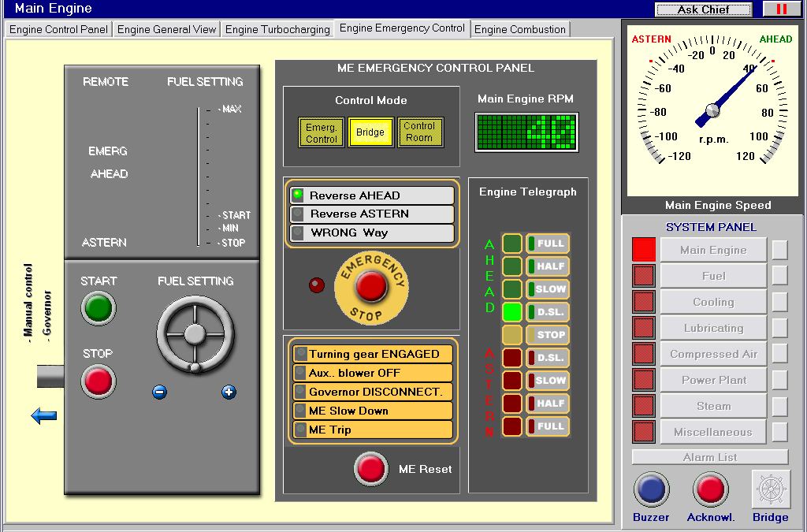Open the Power Plant system panel
Viewport: 807px width, 532px height.
click(x=713, y=380)
